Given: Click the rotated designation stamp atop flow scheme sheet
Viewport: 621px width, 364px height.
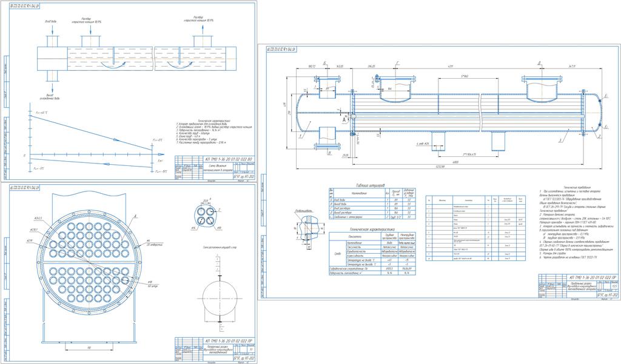Looking at the screenshot, I should coord(24,5).
